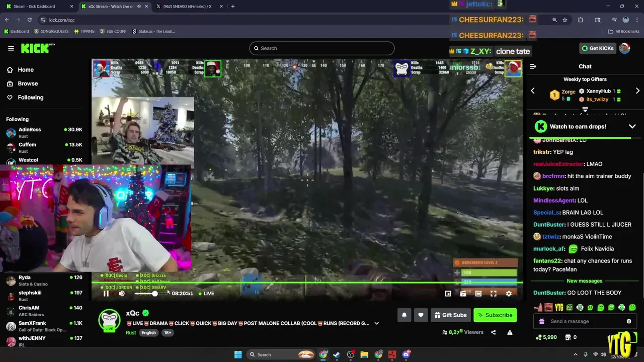Reload the page in browser

click(x=30, y=20)
